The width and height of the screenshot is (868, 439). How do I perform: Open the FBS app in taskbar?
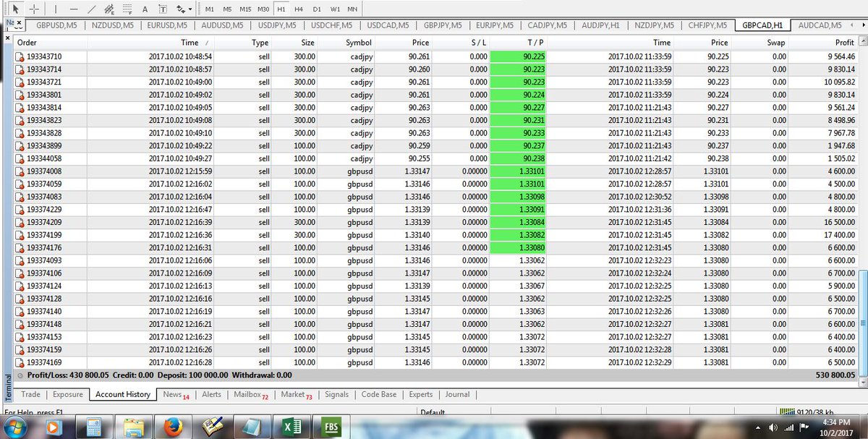(332, 427)
